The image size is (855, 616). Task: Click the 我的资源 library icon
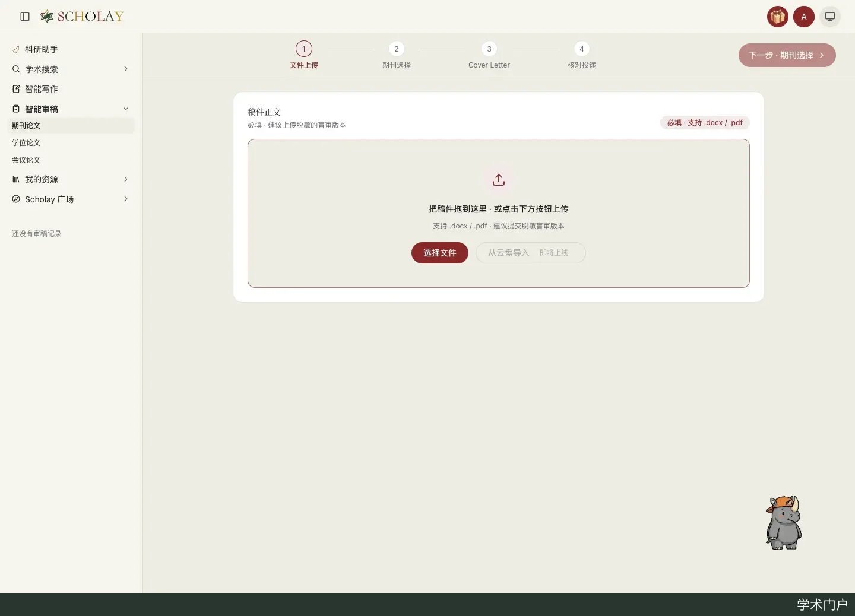(x=16, y=179)
